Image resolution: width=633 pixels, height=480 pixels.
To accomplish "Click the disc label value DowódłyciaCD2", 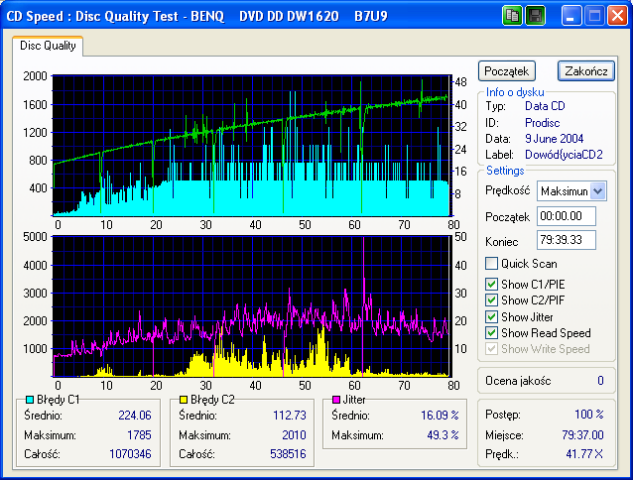I will point(564,155).
